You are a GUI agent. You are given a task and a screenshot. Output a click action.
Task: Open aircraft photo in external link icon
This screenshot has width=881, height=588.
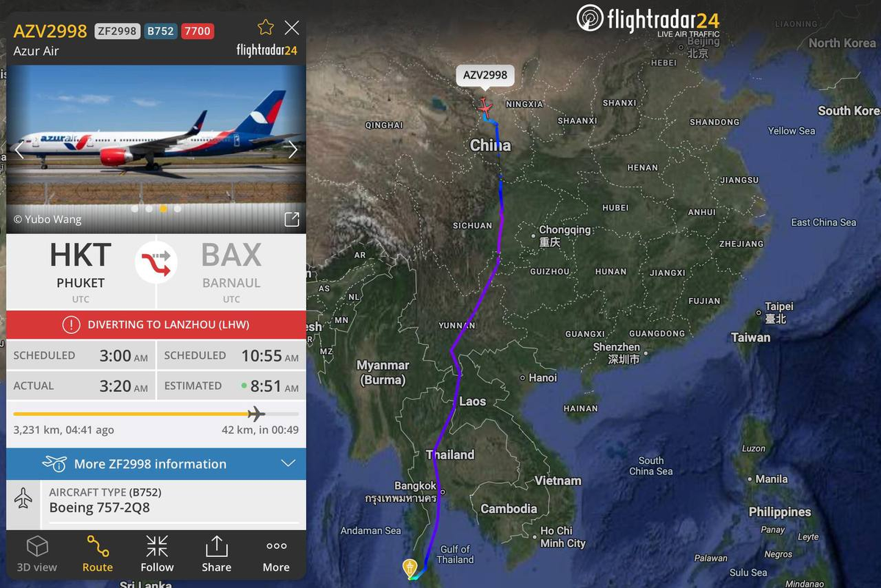[x=291, y=219]
